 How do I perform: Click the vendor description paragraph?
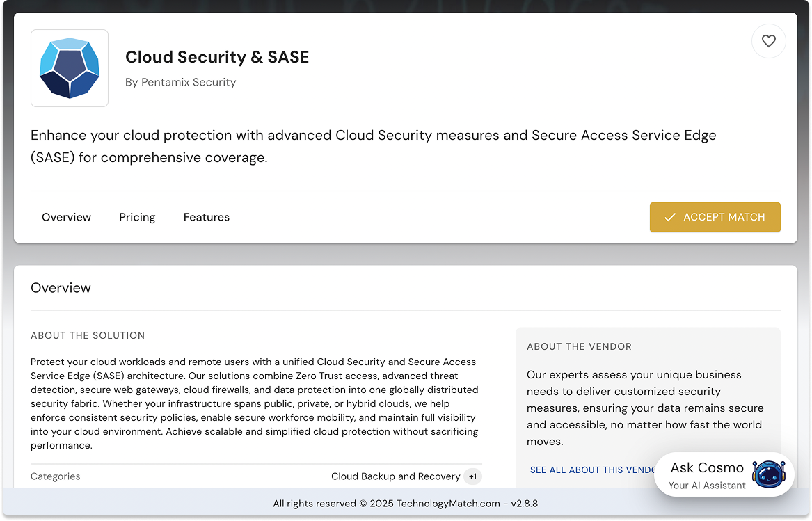[x=645, y=408]
